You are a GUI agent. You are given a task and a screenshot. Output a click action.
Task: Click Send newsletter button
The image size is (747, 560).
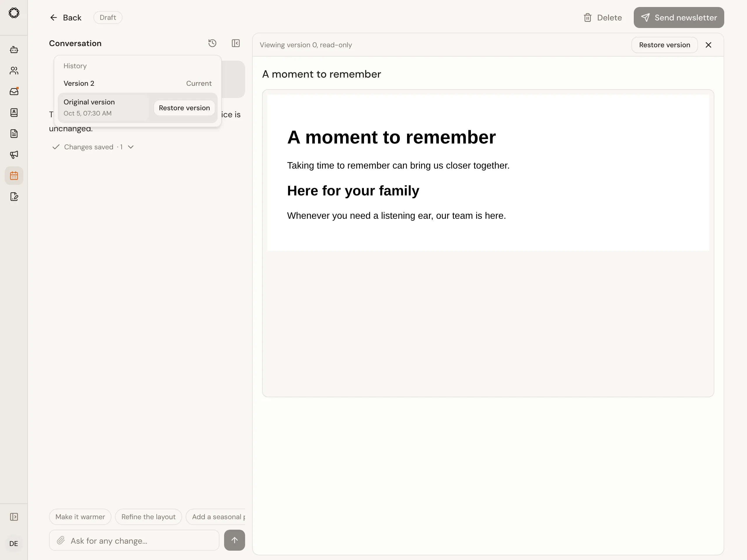coord(679,17)
